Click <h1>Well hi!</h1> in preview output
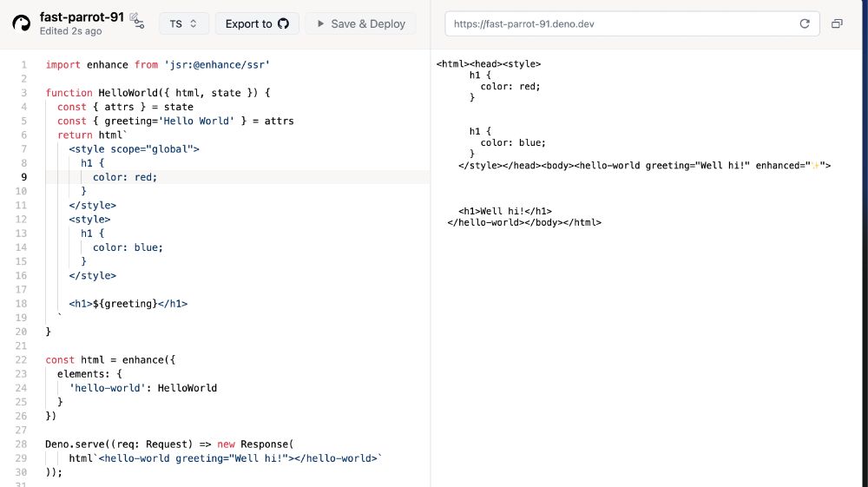The height and width of the screenshot is (487, 868). pyautogui.click(x=505, y=211)
